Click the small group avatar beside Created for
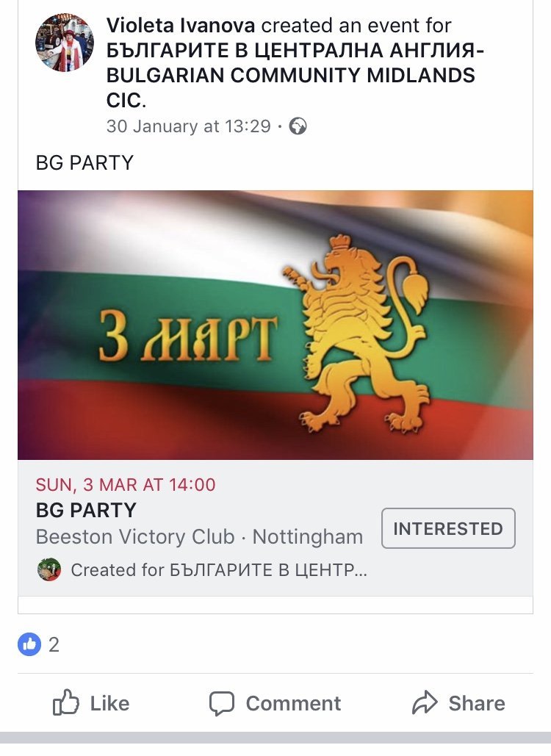Screen dimensions: 551x756 click(49, 569)
